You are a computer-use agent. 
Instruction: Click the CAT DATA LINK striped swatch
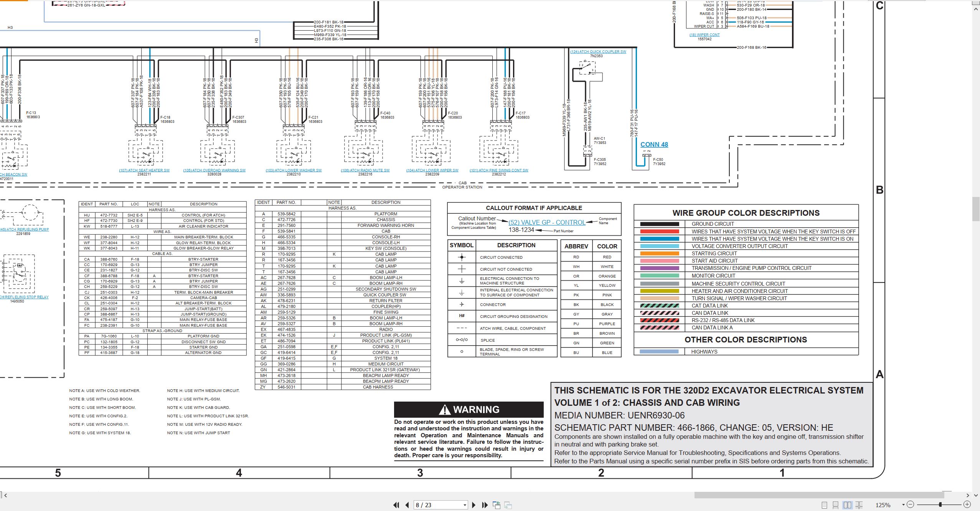[x=659, y=306]
